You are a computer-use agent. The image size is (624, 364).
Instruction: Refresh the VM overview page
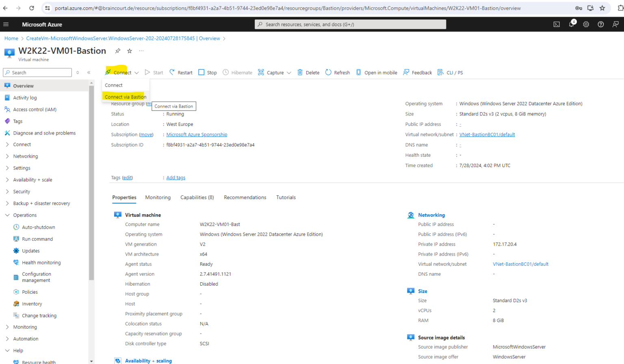340,72
